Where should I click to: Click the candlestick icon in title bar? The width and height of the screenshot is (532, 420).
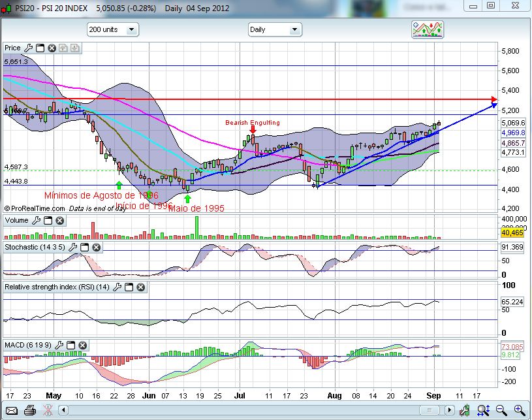tap(6, 8)
